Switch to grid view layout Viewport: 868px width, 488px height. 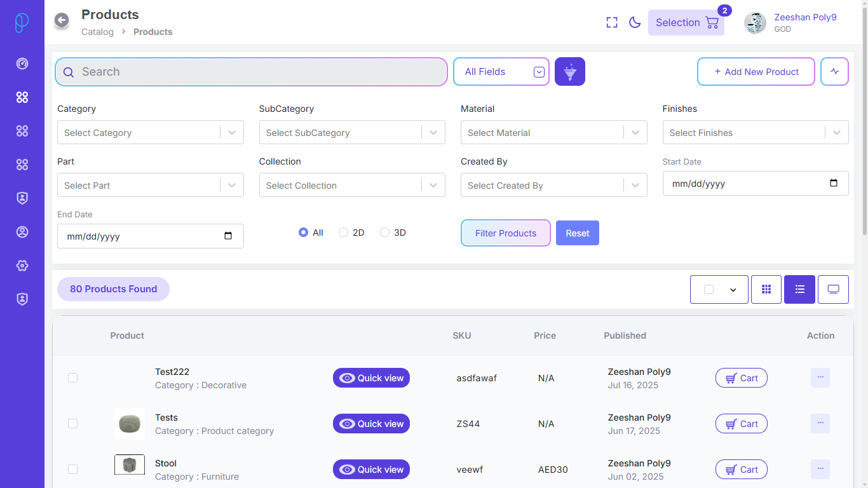click(766, 290)
